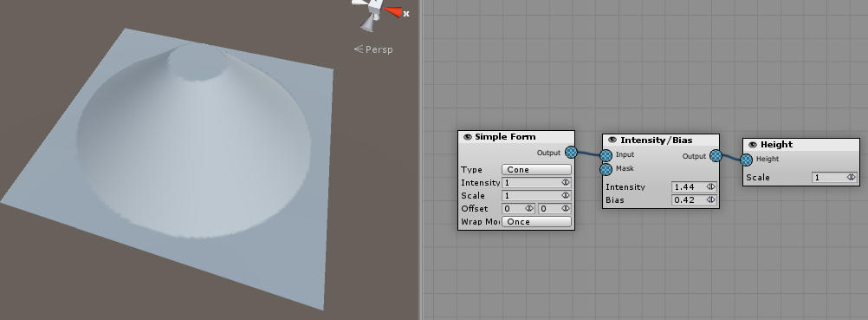Screen dimensions: 868x320
Task: Select the Simple Form node title
Action: pyautogui.click(x=505, y=137)
